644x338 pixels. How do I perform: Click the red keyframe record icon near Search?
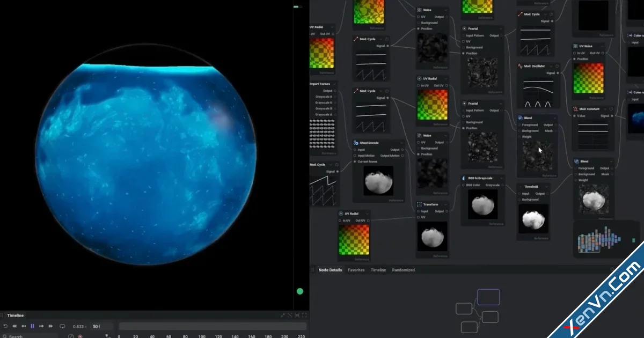point(80,336)
